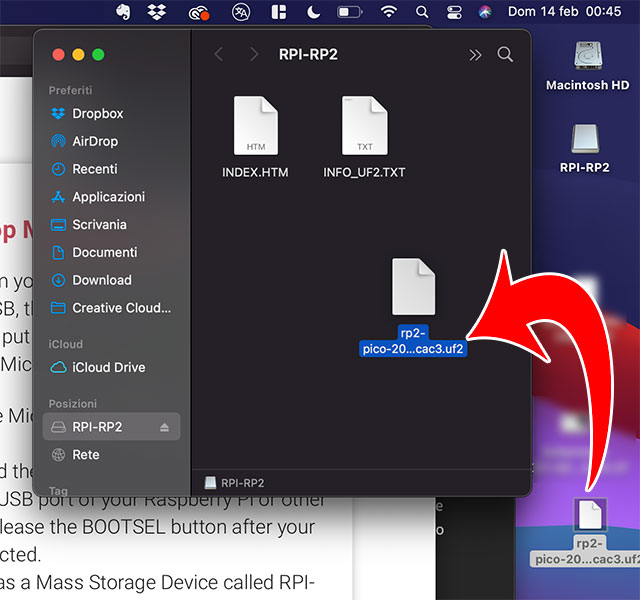Open the battery status menu

pyautogui.click(x=349, y=12)
